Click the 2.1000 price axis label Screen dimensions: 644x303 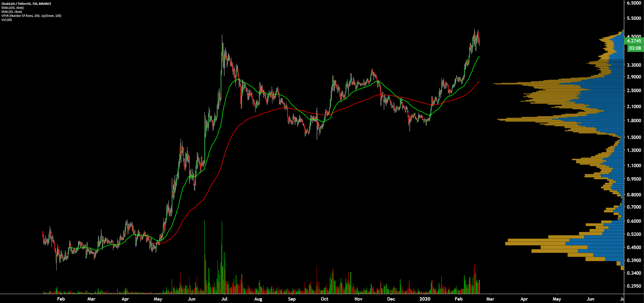pyautogui.click(x=634, y=106)
